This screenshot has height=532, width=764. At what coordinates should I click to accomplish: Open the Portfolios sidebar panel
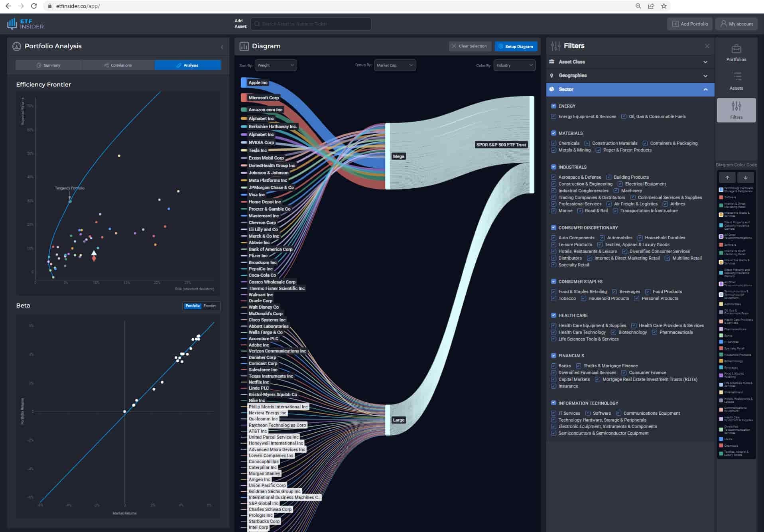[736, 53]
